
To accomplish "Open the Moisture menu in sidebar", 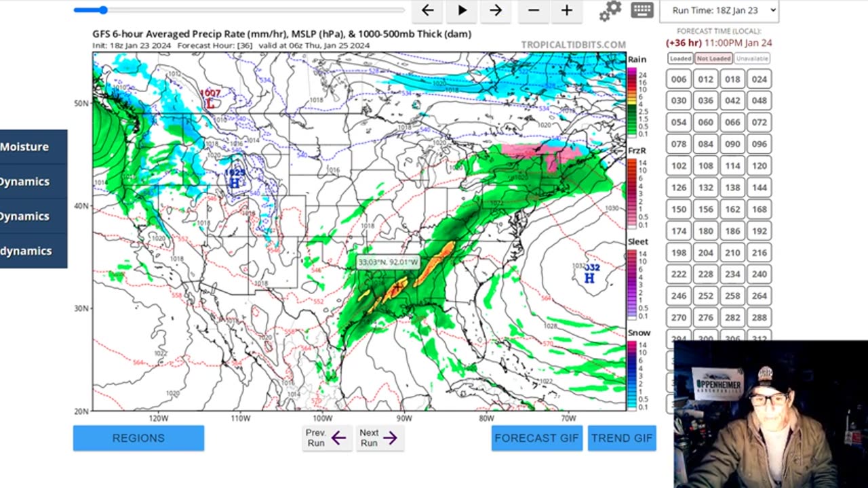I will [x=33, y=147].
